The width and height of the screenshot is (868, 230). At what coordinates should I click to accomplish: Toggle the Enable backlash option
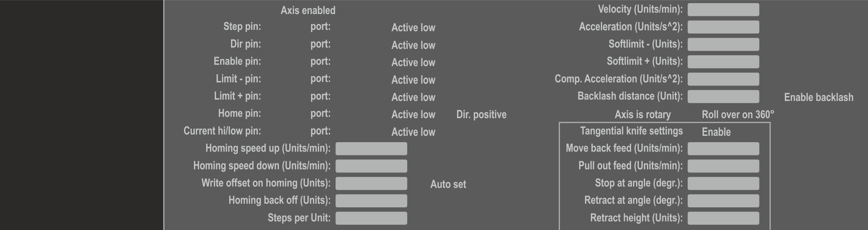818,97
